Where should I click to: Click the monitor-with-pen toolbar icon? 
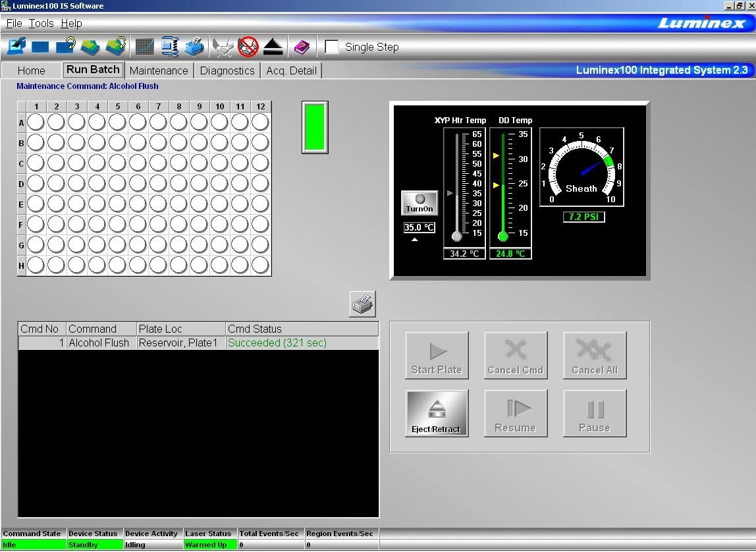coord(16,47)
